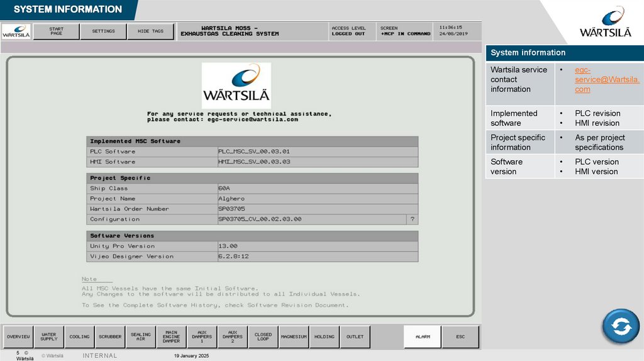The width and height of the screenshot is (644, 361).
Task: Open the Magnesium screen
Action: [294, 336]
